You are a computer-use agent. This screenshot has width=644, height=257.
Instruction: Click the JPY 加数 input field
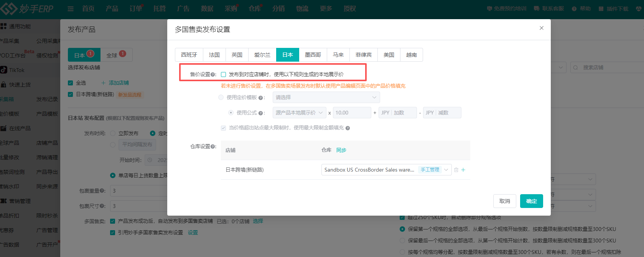(397, 113)
